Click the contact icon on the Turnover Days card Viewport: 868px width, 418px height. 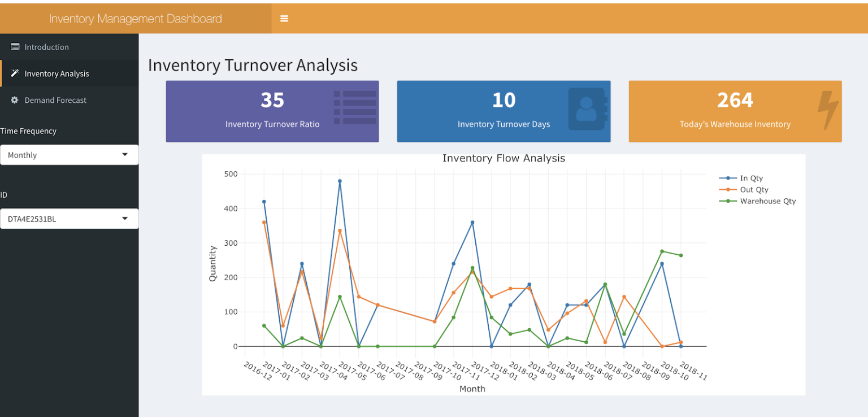pyautogui.click(x=588, y=107)
